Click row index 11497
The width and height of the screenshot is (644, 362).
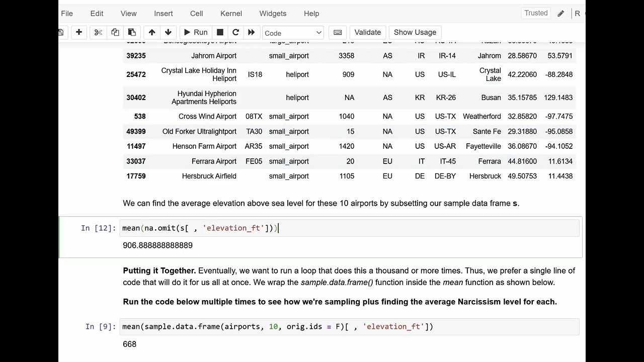(x=136, y=146)
